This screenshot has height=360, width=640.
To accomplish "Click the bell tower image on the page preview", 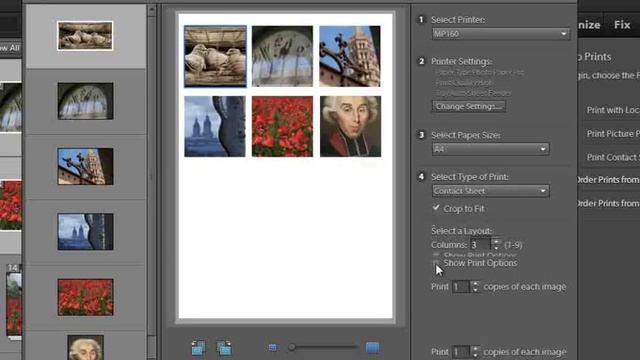I will (350, 56).
